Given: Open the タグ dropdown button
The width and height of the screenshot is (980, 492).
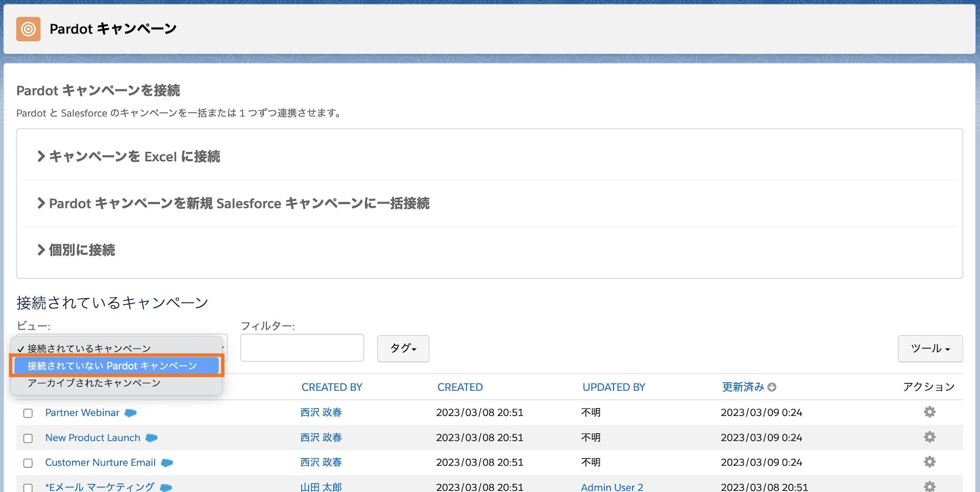Looking at the screenshot, I should [403, 349].
